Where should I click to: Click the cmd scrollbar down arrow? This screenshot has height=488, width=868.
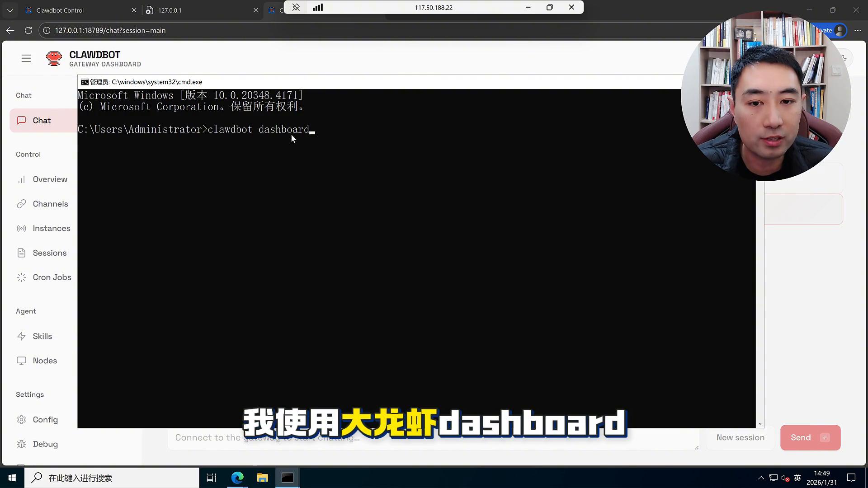point(760,424)
